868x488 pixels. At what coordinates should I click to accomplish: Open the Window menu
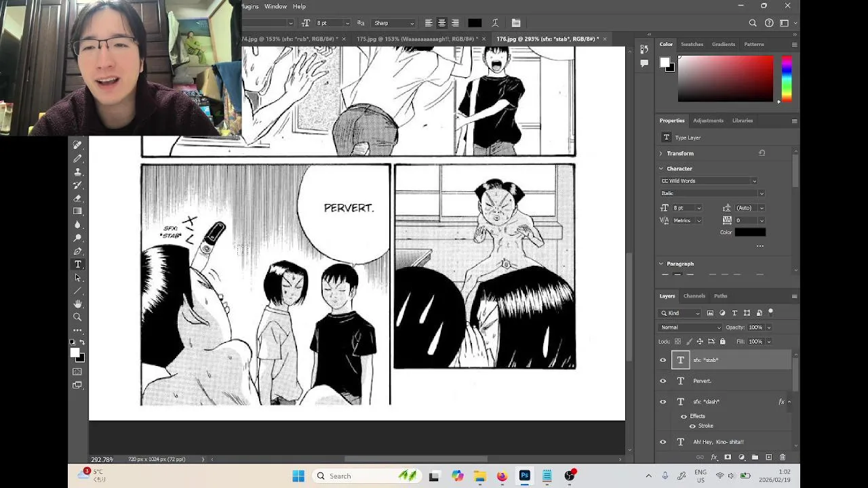coord(275,6)
